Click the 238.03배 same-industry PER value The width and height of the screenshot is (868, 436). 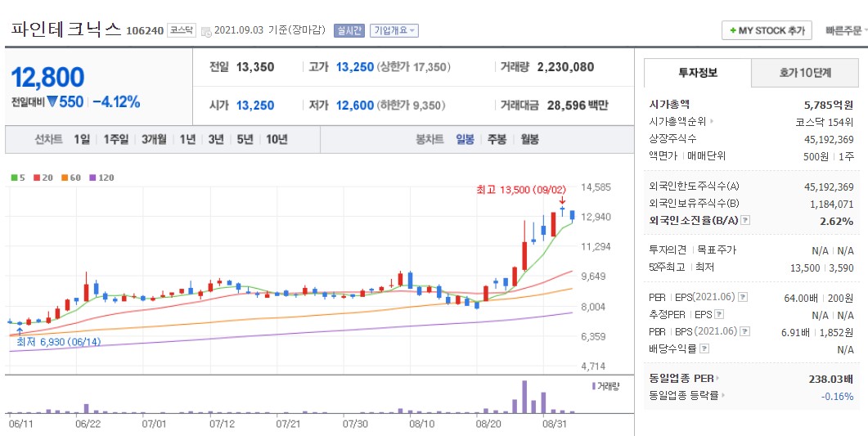coord(831,379)
